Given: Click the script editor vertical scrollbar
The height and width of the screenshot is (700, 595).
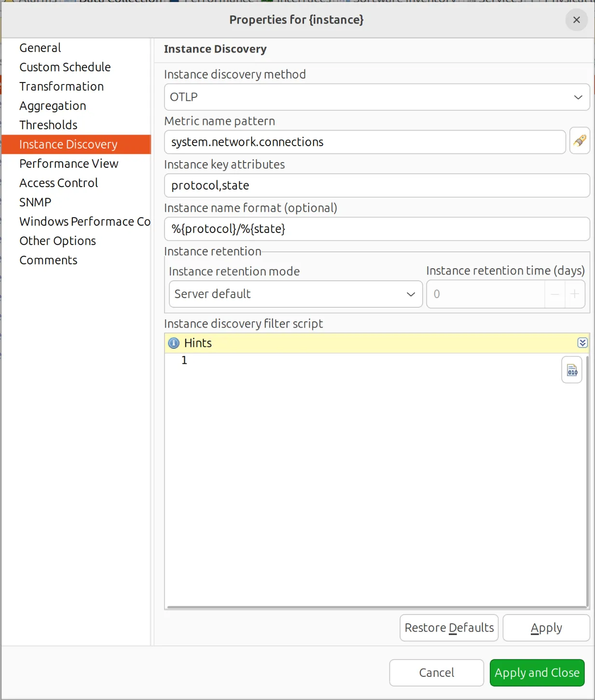Looking at the screenshot, I should pos(587,480).
